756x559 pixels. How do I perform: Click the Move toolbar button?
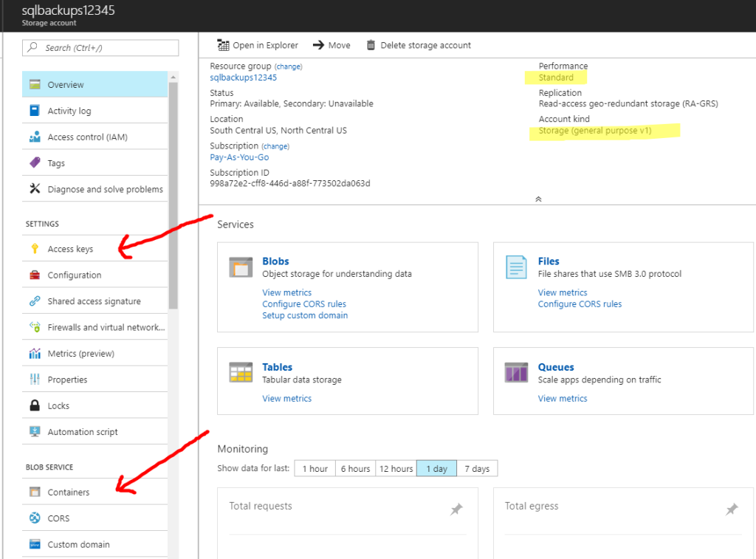point(331,45)
